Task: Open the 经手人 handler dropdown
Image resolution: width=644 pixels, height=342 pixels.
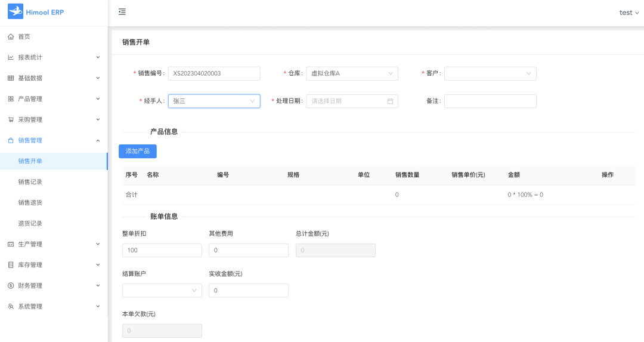Action: (x=214, y=101)
